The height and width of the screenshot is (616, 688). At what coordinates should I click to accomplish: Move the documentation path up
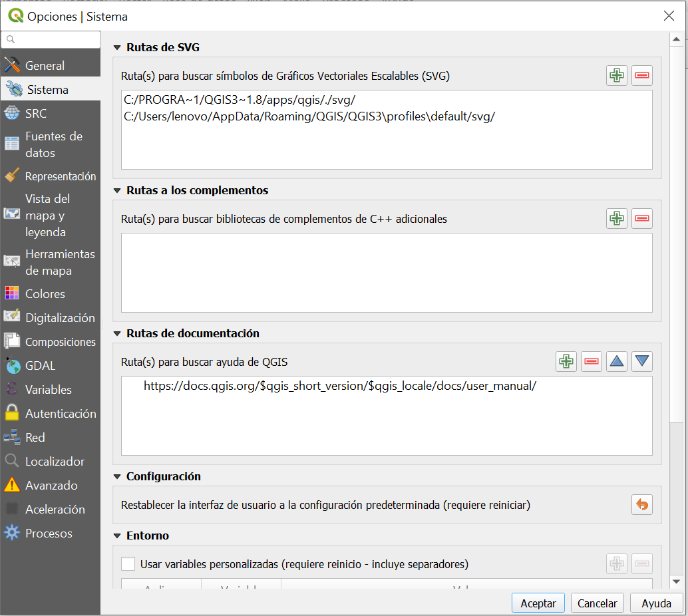coord(616,361)
